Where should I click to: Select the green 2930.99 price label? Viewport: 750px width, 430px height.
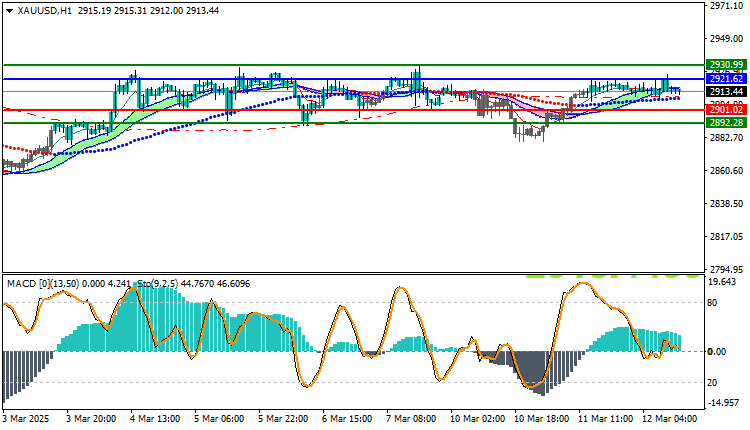coord(727,65)
